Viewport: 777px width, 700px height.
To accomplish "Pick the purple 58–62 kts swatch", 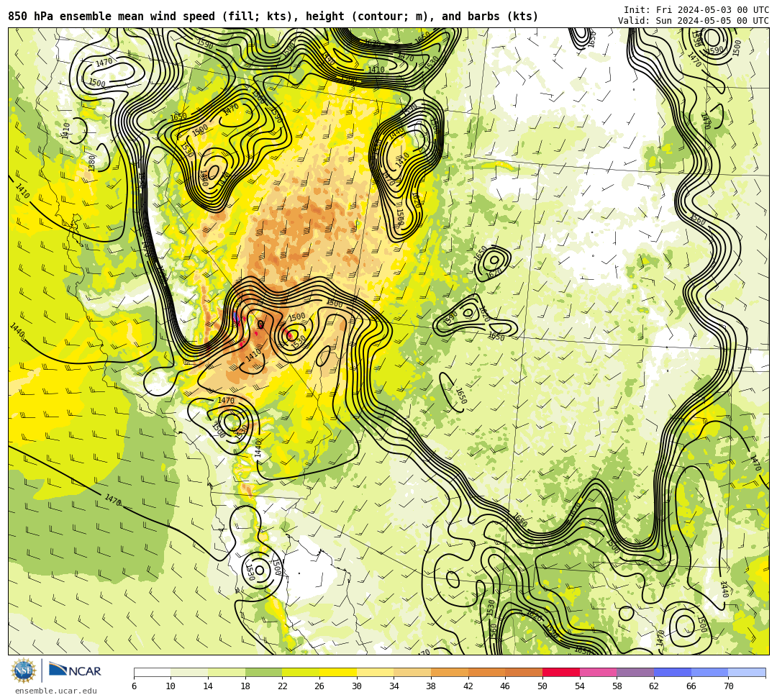I will tap(635, 672).
